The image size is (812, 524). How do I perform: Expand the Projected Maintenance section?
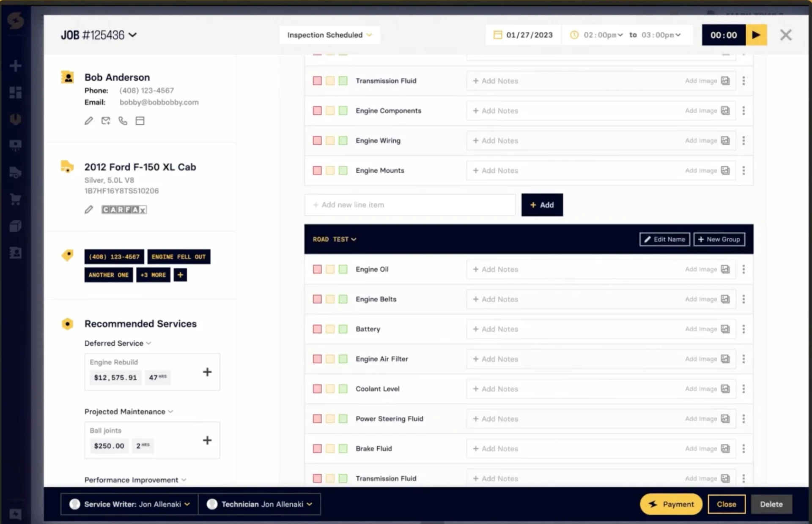point(129,412)
